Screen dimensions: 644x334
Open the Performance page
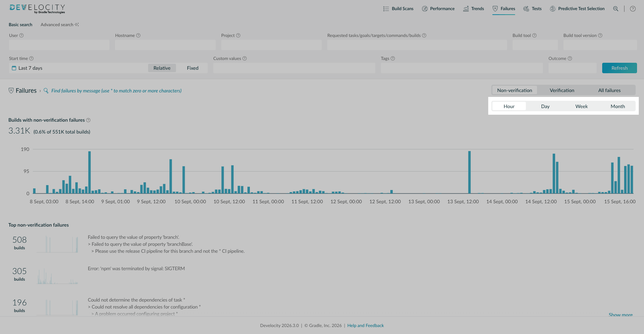coord(438,9)
